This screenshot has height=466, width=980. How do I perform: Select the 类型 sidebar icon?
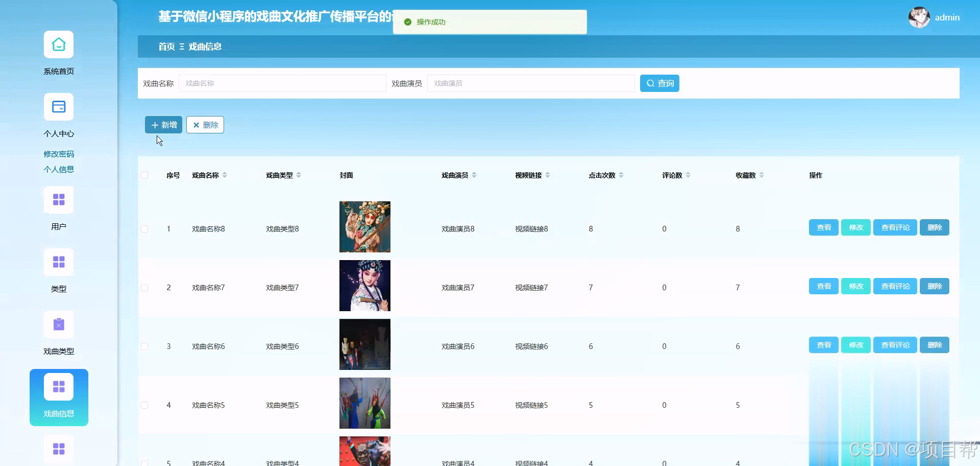58,262
